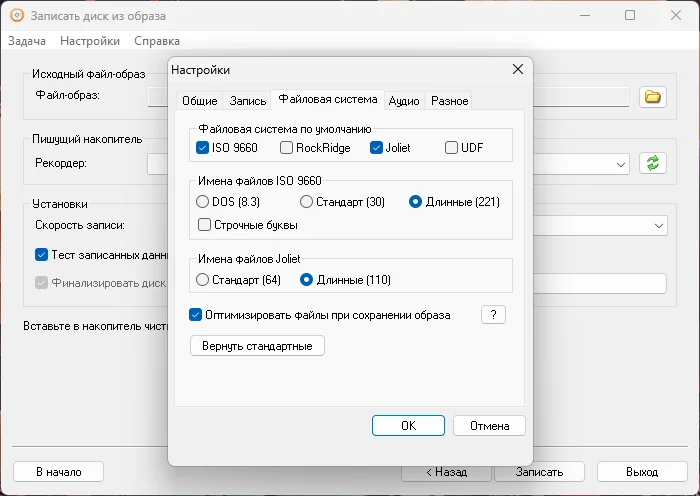
Task: Open the Аудио tab
Action: (404, 101)
